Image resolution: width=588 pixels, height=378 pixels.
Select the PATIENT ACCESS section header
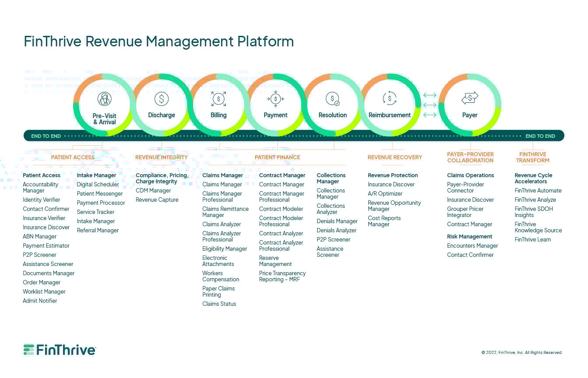[x=73, y=157]
